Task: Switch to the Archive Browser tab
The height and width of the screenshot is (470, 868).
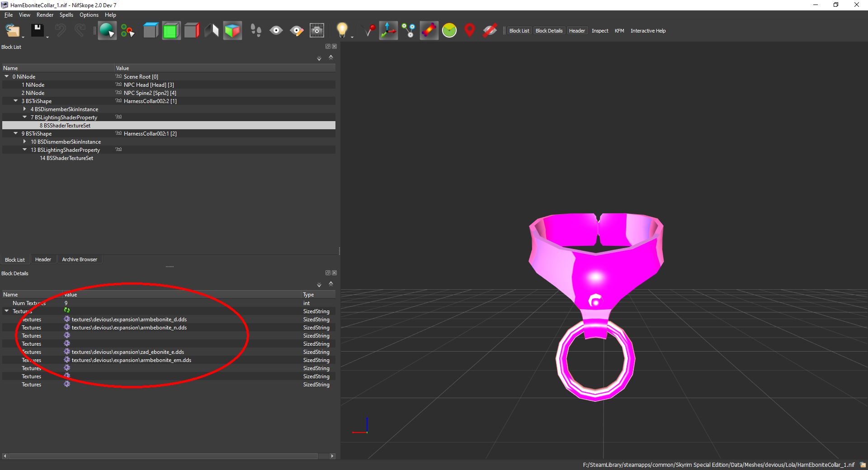Action: coord(80,259)
